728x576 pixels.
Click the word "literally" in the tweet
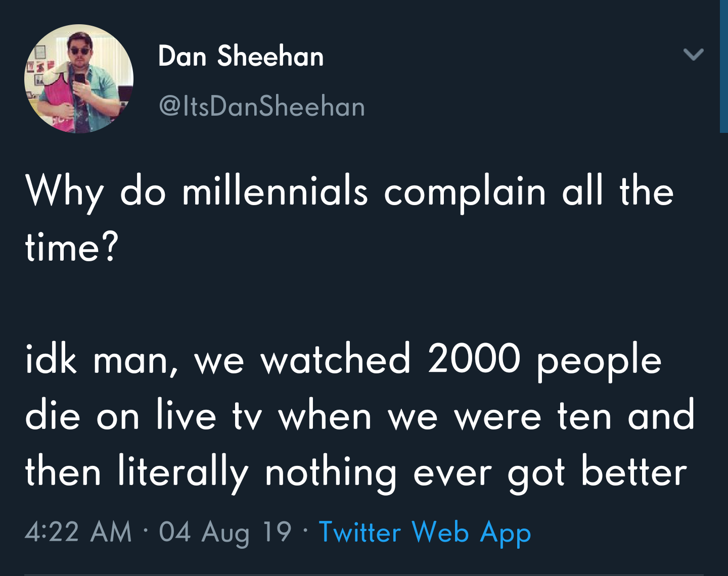pos(183,473)
